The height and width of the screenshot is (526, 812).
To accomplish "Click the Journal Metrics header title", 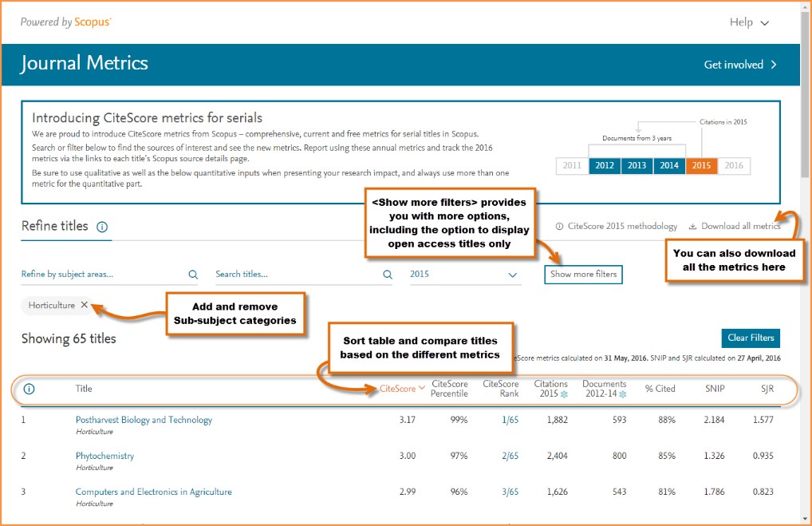I will tap(84, 63).
